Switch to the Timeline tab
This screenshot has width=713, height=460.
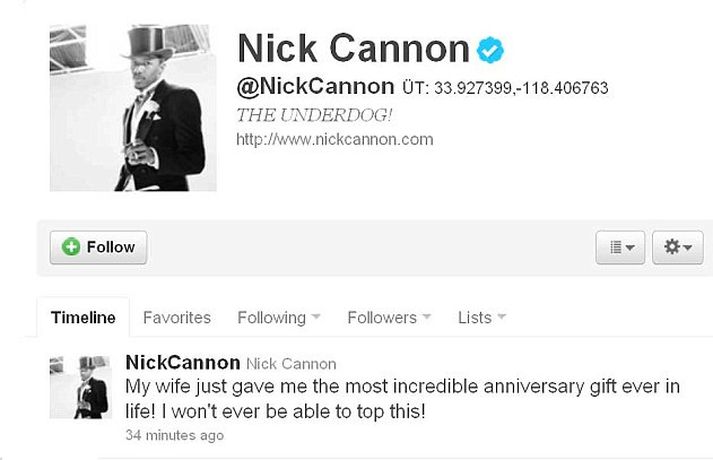[83, 317]
